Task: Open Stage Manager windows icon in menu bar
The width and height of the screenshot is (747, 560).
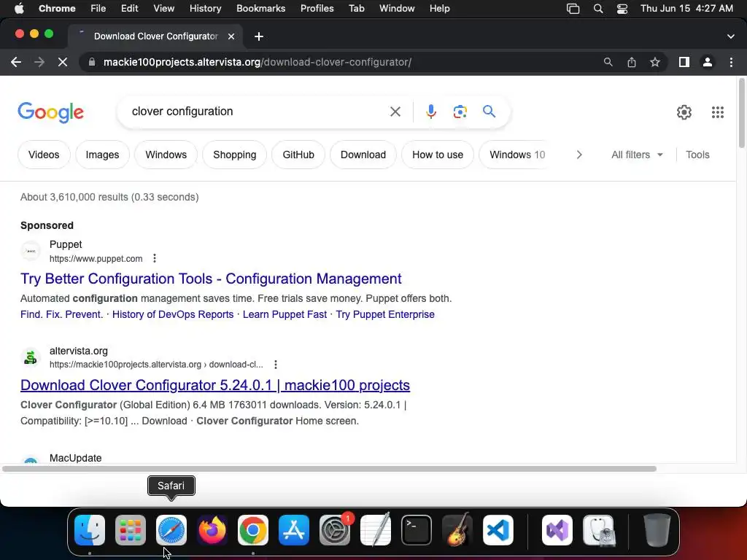Action: click(x=573, y=9)
